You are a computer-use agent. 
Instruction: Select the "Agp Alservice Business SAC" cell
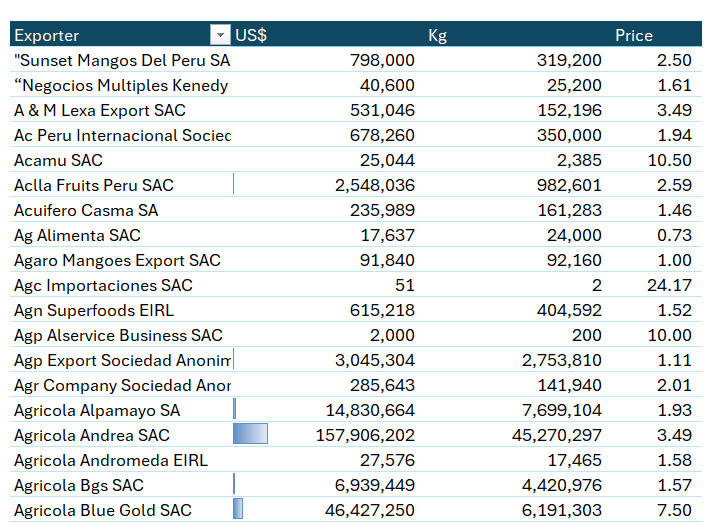[121, 335]
